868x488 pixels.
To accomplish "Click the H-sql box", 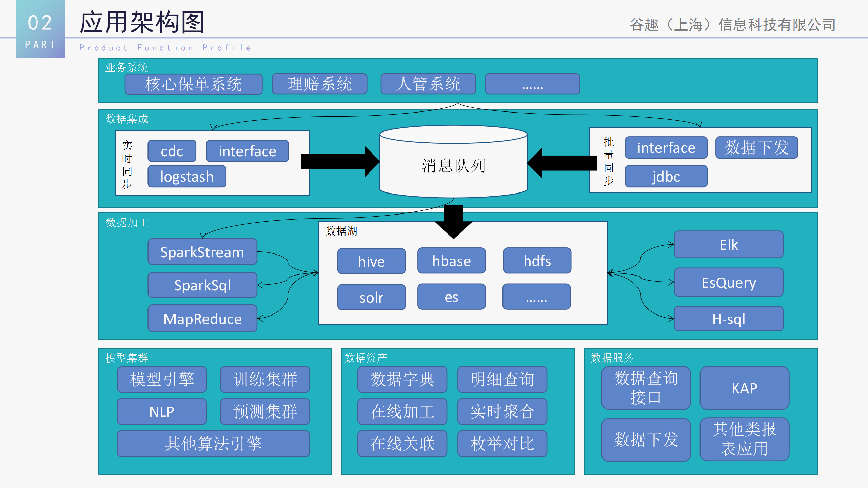I will coord(728,319).
